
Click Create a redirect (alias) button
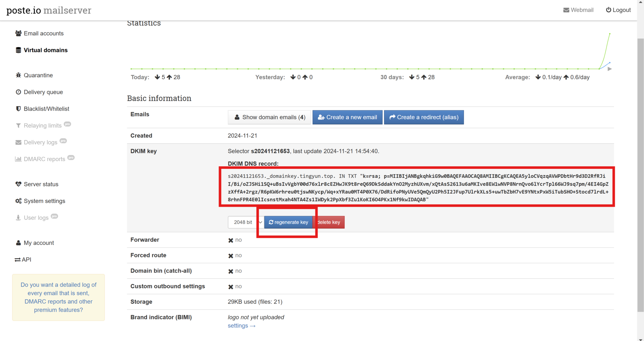424,117
